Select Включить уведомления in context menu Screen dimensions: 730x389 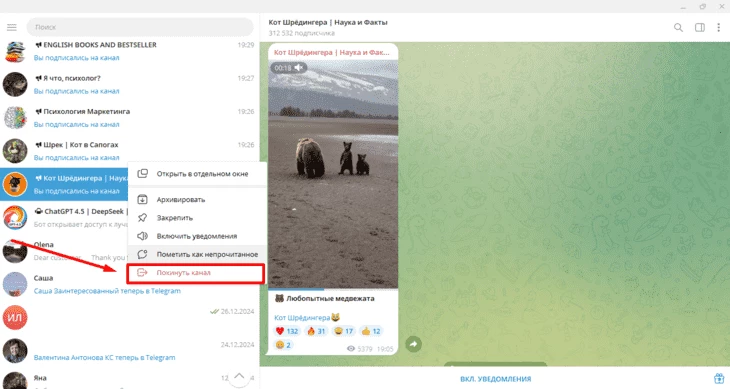pos(197,236)
